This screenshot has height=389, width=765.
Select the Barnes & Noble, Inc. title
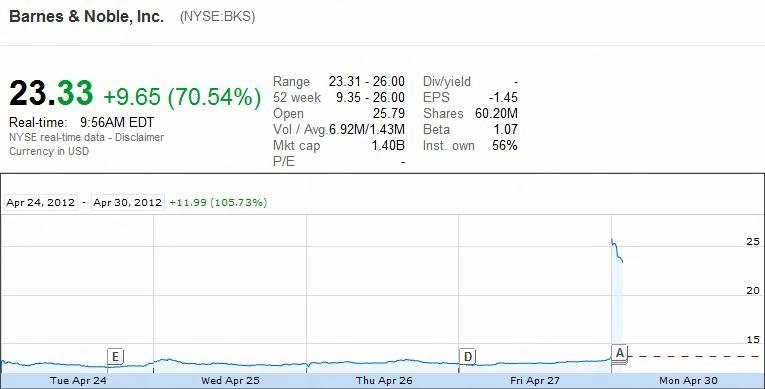[86, 17]
